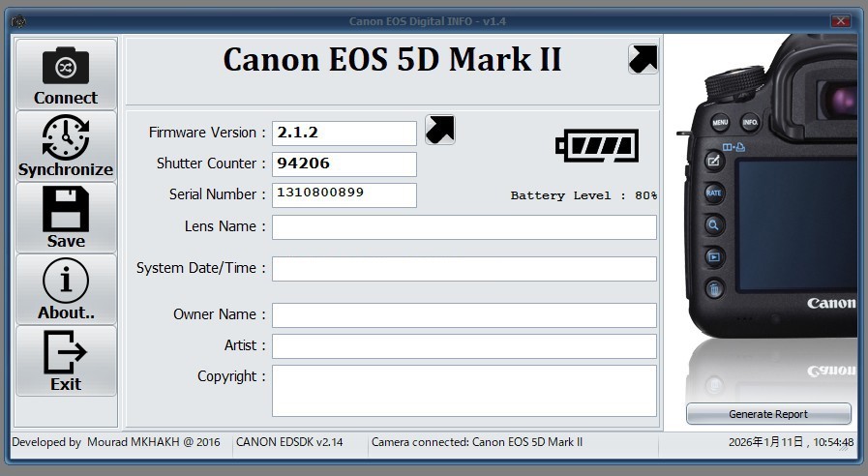Click the 'Firmware Version :' label

coord(207,133)
